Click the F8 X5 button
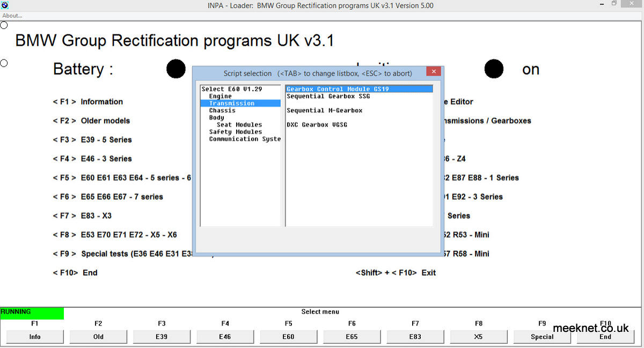 478,337
